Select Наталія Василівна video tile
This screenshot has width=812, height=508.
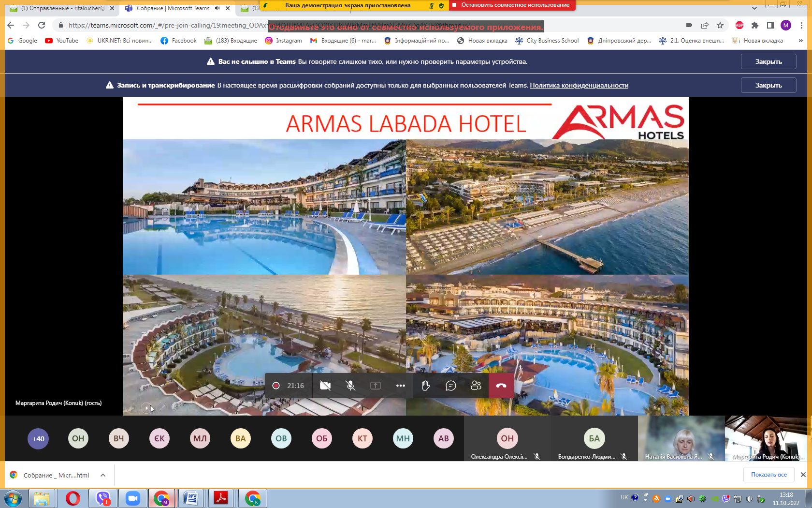click(x=681, y=438)
